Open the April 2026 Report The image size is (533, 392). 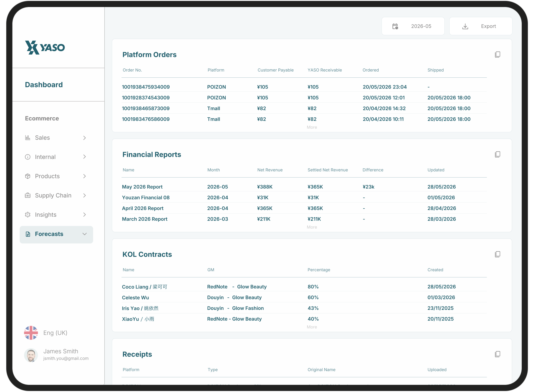[143, 208]
